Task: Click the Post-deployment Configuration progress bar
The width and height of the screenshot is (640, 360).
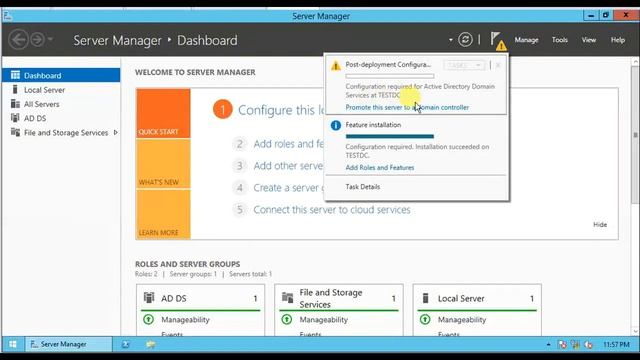Action: pos(389,76)
